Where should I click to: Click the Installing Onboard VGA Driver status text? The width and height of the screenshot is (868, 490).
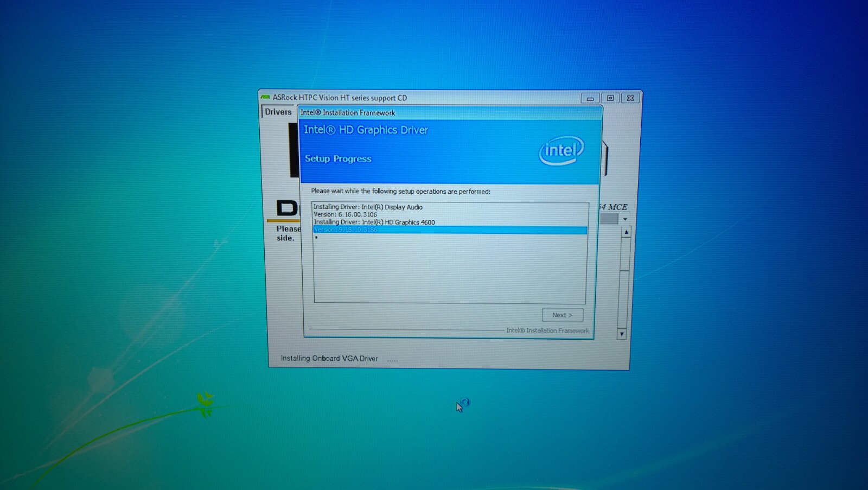[329, 358]
